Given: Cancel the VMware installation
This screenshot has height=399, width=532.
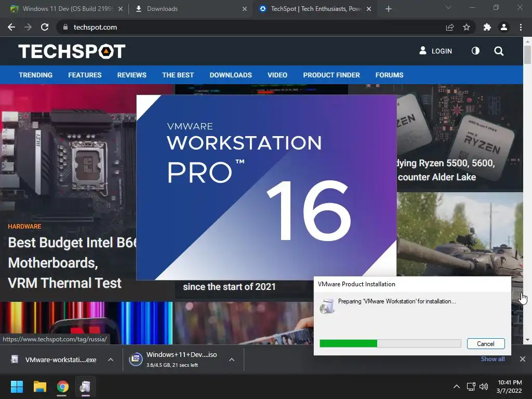Looking at the screenshot, I should click(x=486, y=344).
